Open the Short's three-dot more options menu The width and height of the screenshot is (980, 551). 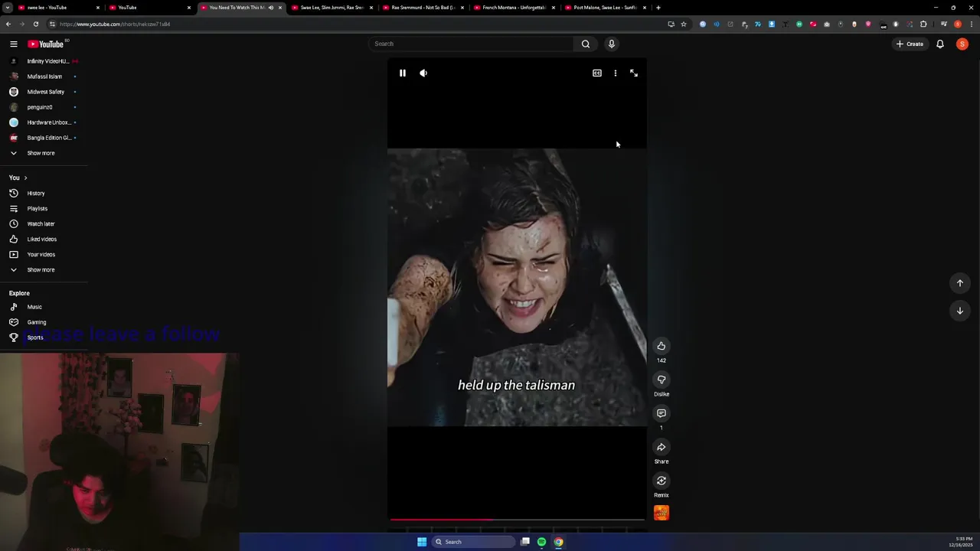(x=616, y=73)
